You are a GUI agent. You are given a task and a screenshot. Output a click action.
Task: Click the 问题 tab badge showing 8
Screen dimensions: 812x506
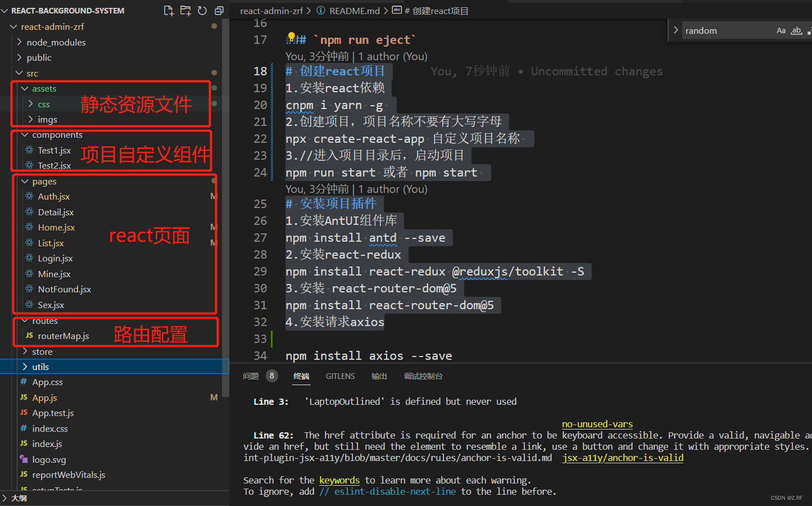coord(272,376)
